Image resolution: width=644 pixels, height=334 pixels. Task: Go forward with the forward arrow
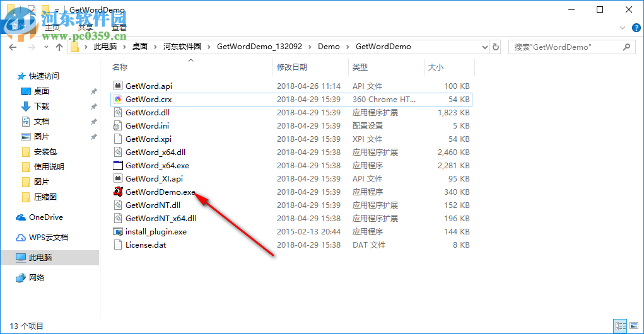[x=31, y=47]
